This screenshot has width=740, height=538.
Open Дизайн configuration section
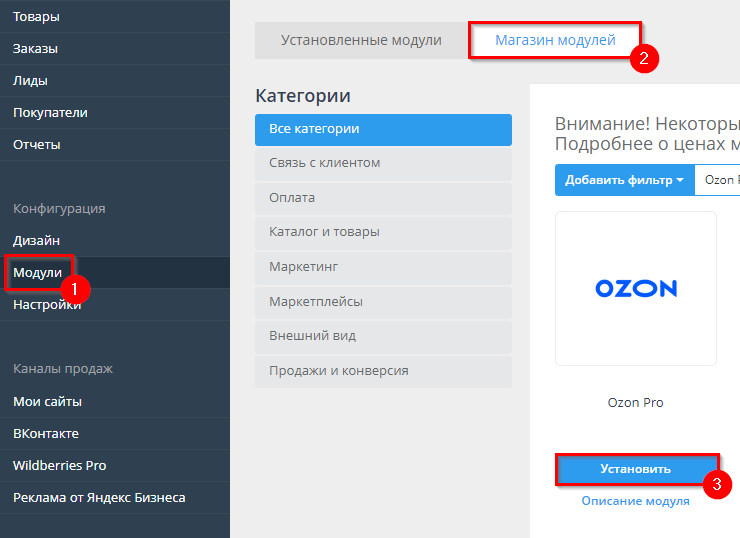(36, 240)
